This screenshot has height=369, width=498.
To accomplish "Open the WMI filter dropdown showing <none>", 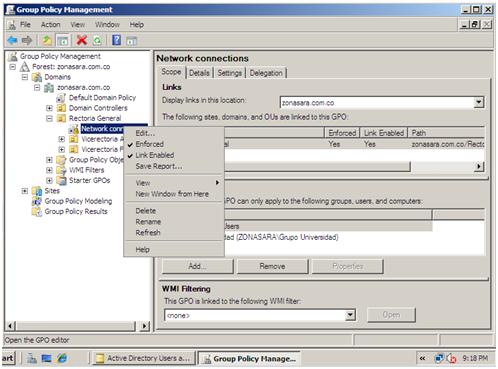I will [350, 315].
